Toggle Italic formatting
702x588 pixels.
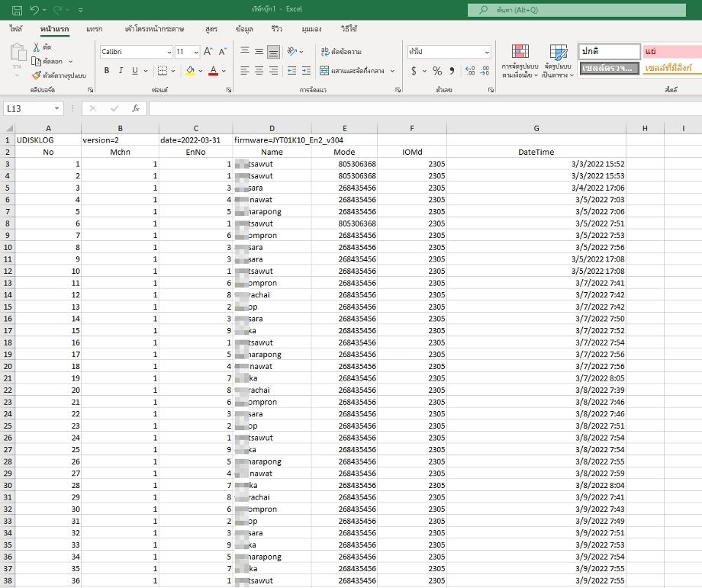[121, 71]
